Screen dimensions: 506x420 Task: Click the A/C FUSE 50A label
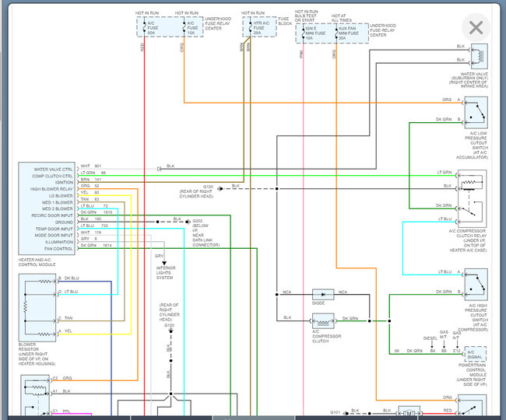click(x=153, y=28)
